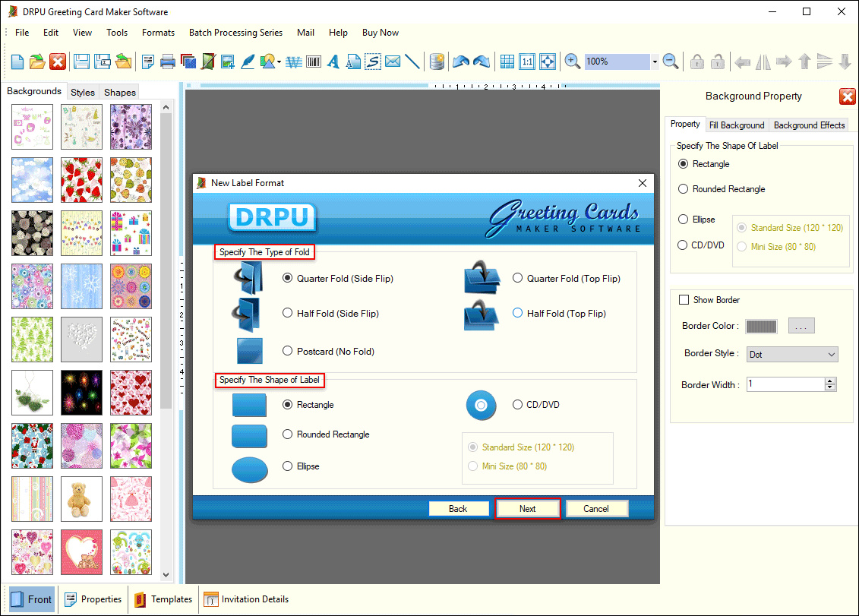Screen dimensions: 859x616
Task: Click the red X delete icon in toolbar
Action: coord(58,62)
